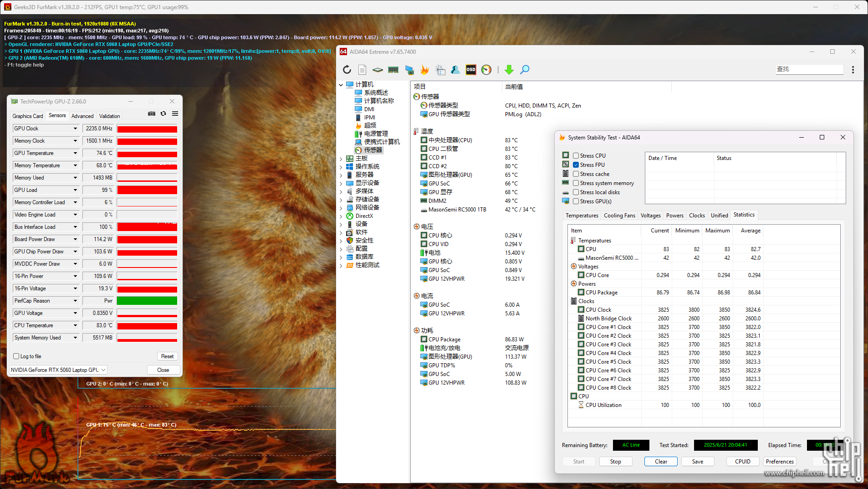Enable the Stress cache checkbox
The height and width of the screenshot is (489, 868).
[576, 174]
